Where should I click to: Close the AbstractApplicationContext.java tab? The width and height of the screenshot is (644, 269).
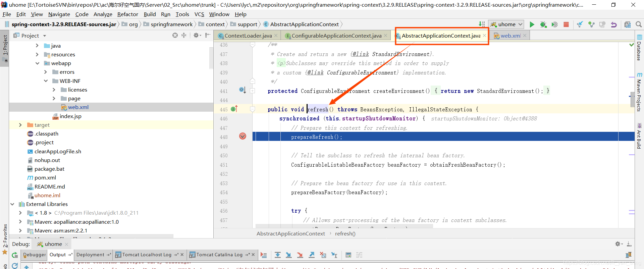click(484, 35)
